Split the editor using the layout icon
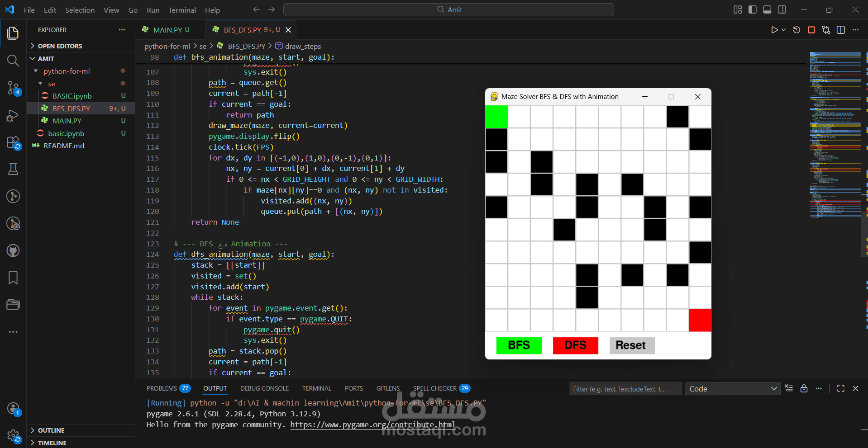 tap(841, 29)
